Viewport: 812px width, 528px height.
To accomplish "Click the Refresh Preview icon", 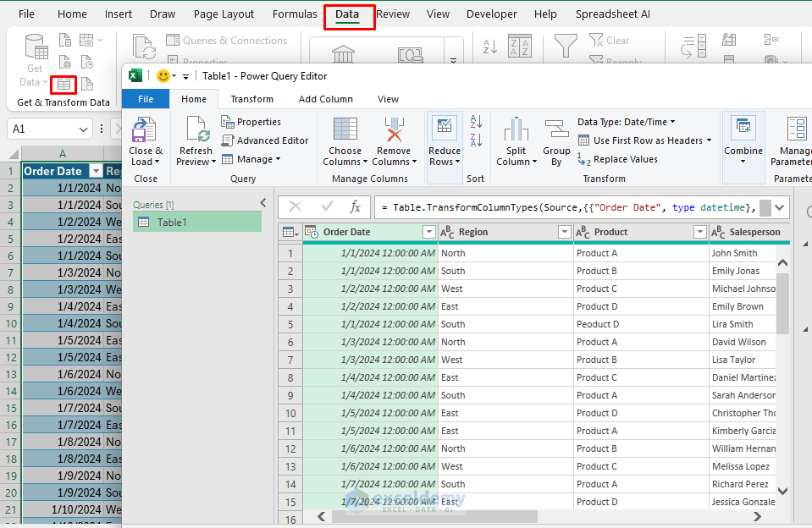I will pyautogui.click(x=196, y=129).
